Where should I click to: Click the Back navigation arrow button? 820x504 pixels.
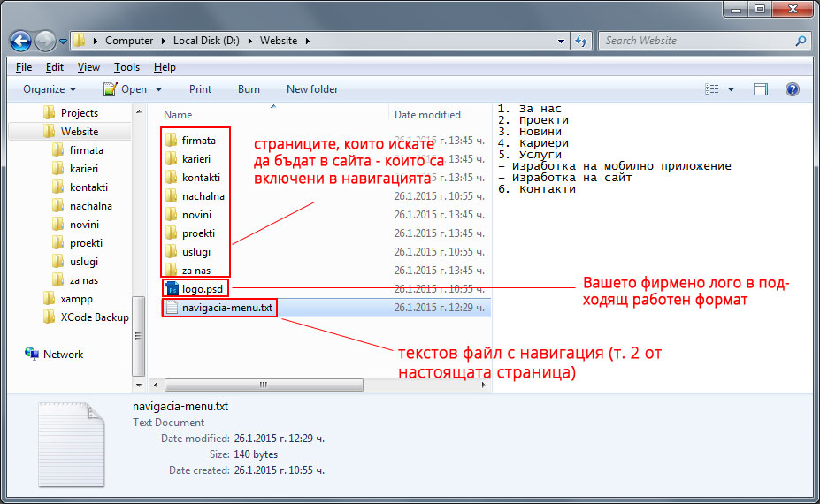[x=21, y=41]
